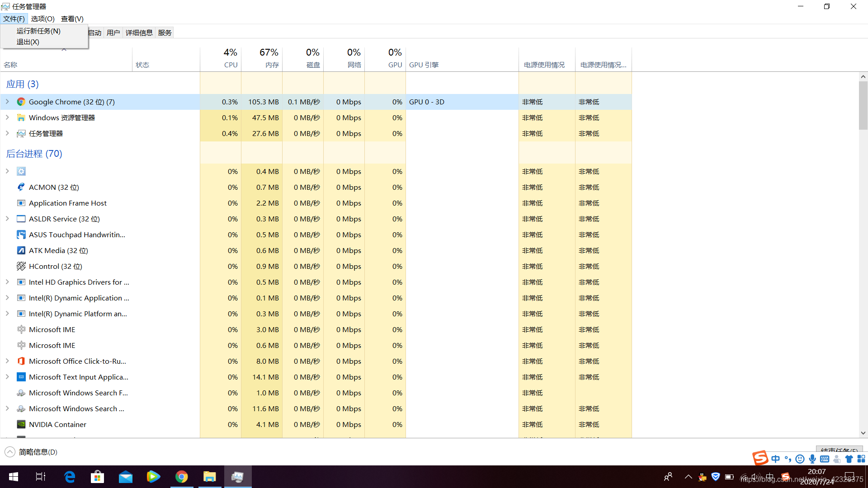Open the 选项 menu

pyautogui.click(x=42, y=19)
